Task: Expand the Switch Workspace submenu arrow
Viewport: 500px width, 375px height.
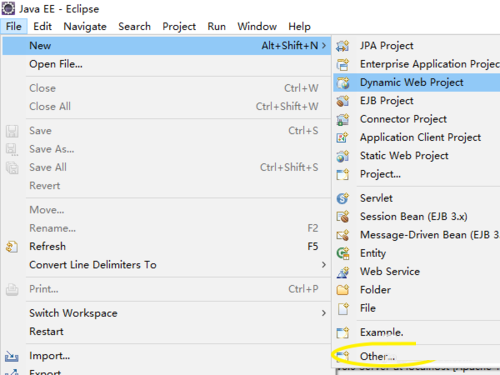Action: [x=324, y=313]
